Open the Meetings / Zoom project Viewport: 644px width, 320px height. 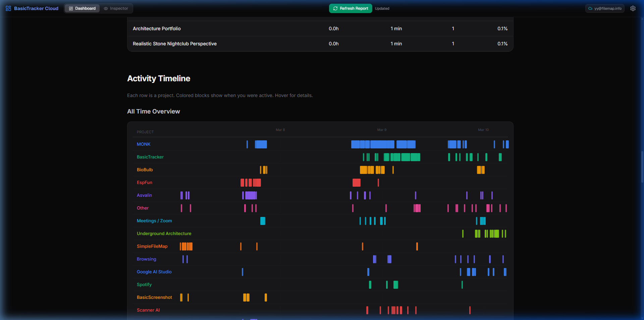point(154,221)
